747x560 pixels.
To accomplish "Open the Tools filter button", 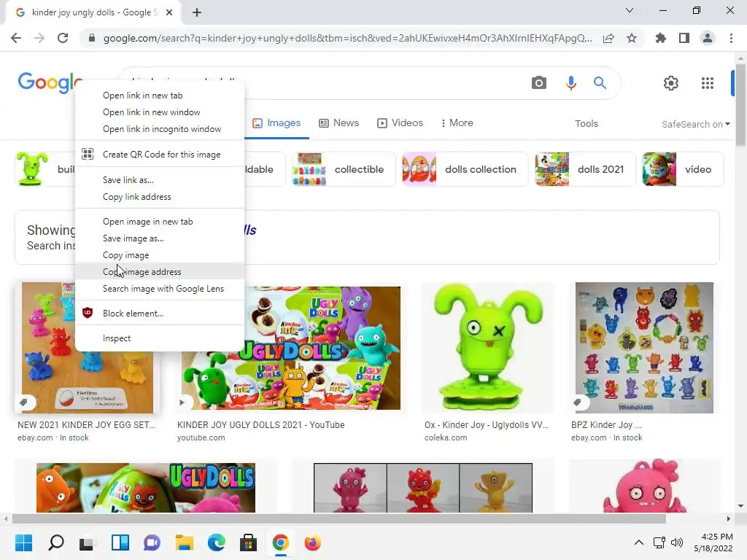I will coord(586,124).
